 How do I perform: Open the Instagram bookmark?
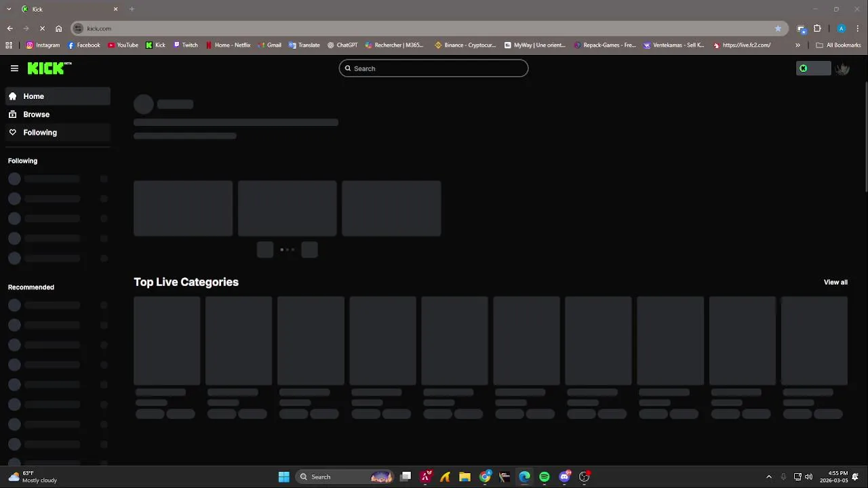[x=43, y=45]
